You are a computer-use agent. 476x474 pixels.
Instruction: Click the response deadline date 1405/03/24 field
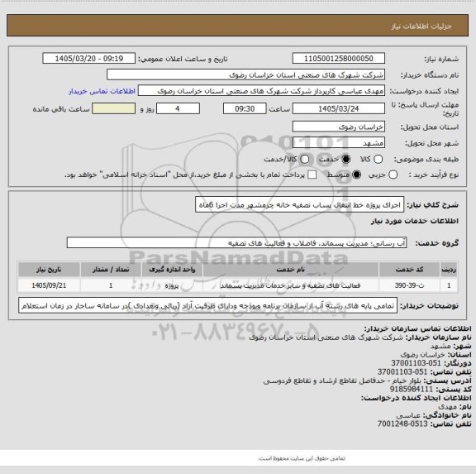coord(339,108)
